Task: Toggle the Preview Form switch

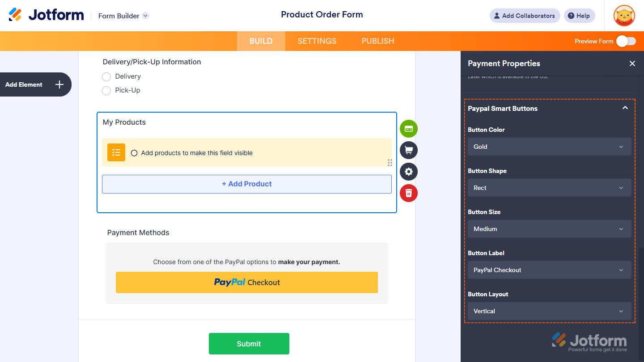Action: coord(626,41)
